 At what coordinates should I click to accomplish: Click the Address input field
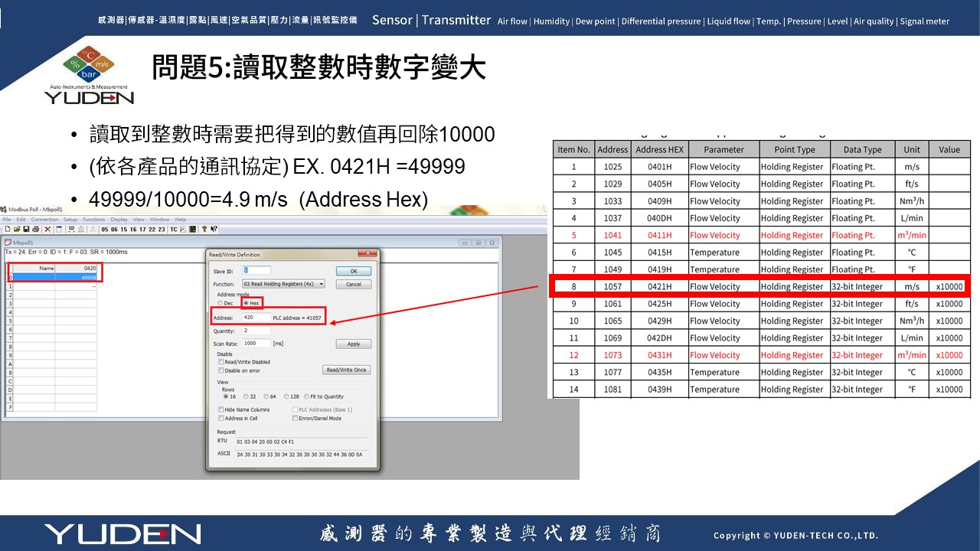(x=256, y=318)
